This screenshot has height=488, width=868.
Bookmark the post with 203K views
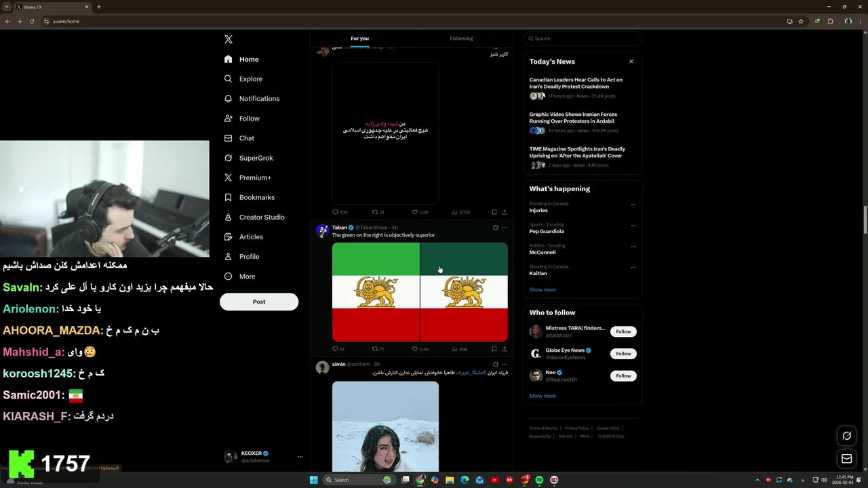[x=494, y=212]
